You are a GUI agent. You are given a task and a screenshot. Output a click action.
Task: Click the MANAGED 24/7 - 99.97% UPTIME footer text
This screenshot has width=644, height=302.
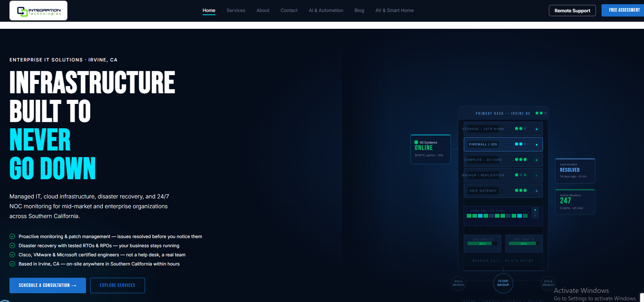[x=503, y=261]
